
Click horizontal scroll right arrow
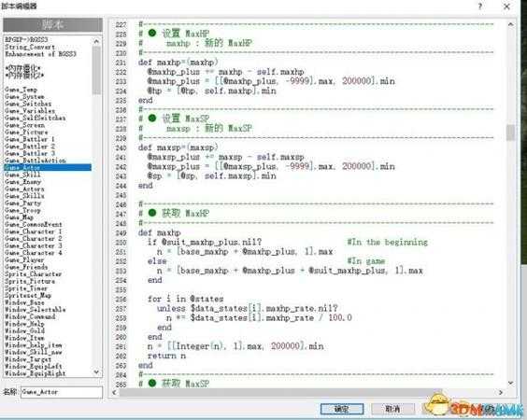501,392
